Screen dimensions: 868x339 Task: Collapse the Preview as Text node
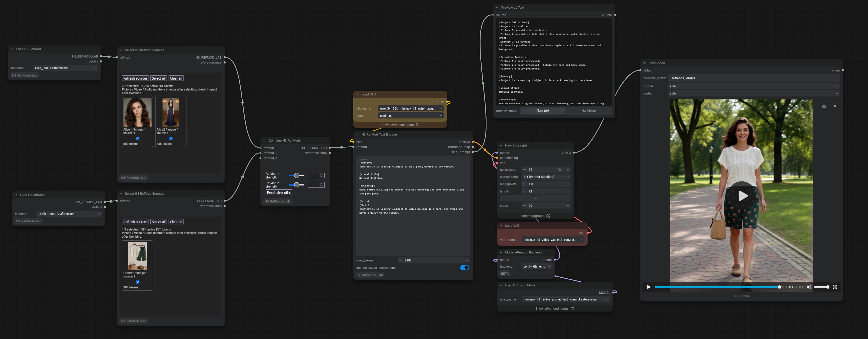point(497,7)
